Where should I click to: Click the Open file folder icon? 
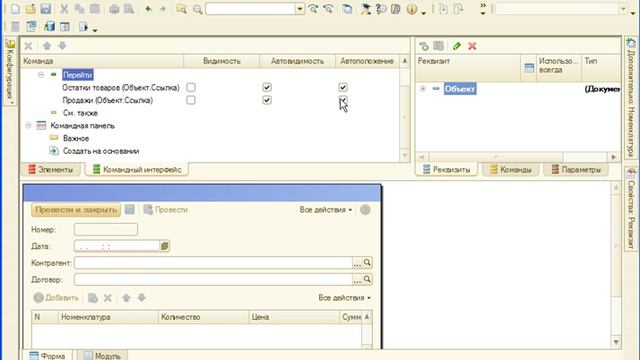point(30,9)
